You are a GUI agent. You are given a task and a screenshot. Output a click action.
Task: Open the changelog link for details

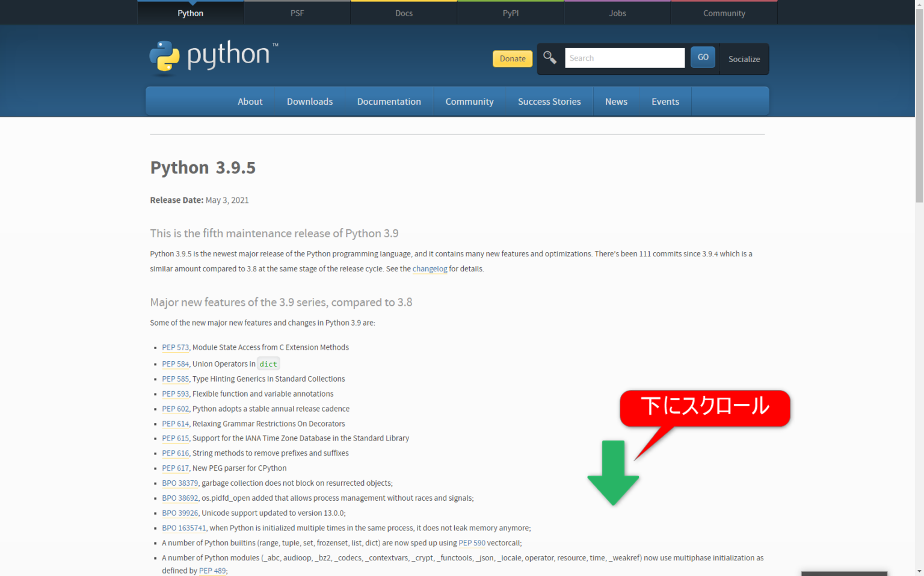click(430, 268)
